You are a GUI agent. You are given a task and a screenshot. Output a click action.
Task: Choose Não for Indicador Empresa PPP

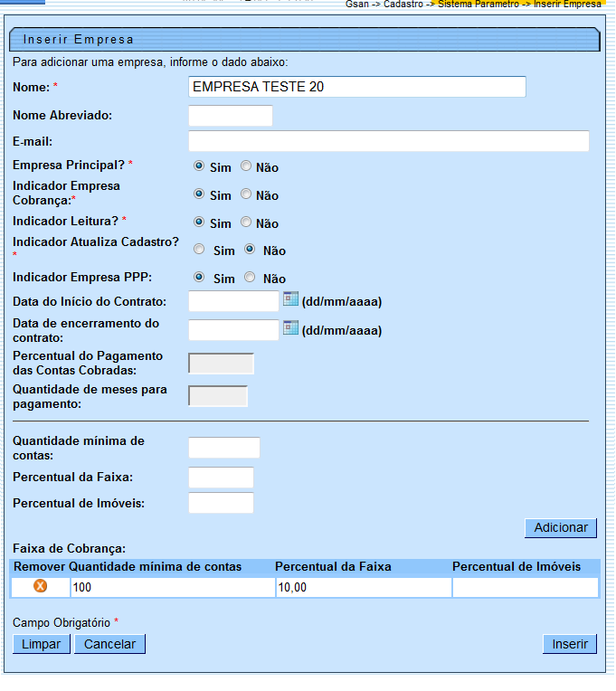pos(250,278)
